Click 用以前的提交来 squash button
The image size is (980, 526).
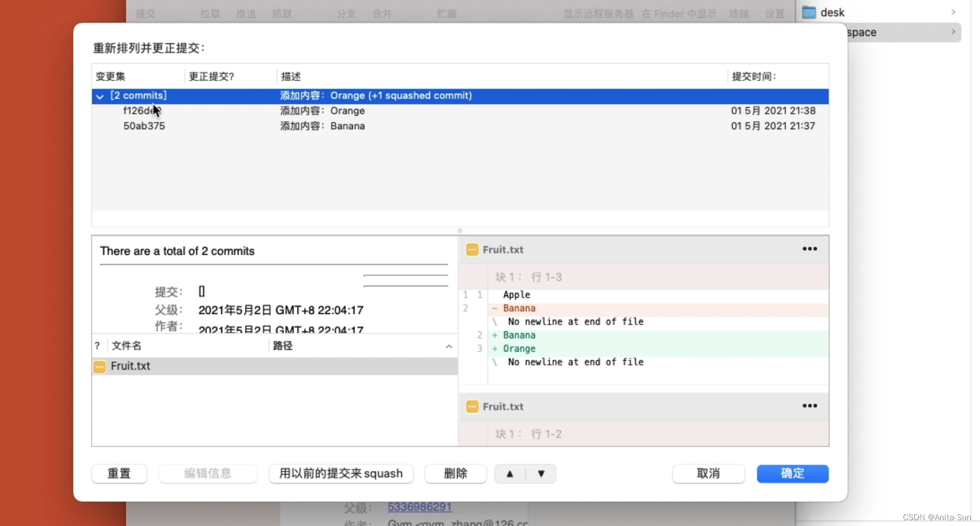341,474
